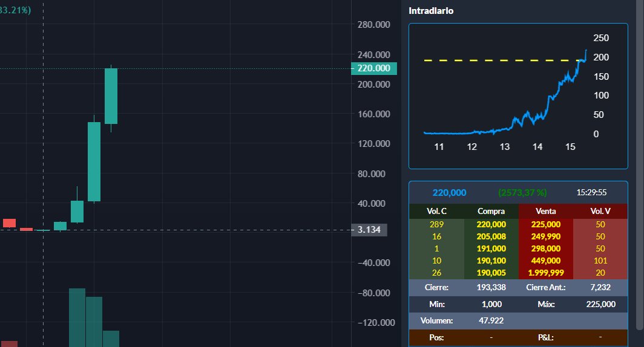
Task: Click the Compra column header
Action: 491,211
